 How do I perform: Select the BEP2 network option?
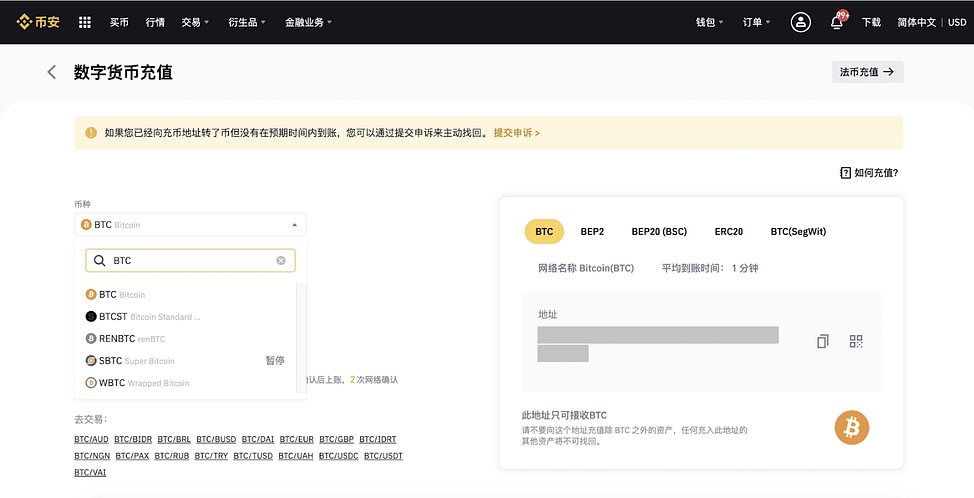point(592,232)
